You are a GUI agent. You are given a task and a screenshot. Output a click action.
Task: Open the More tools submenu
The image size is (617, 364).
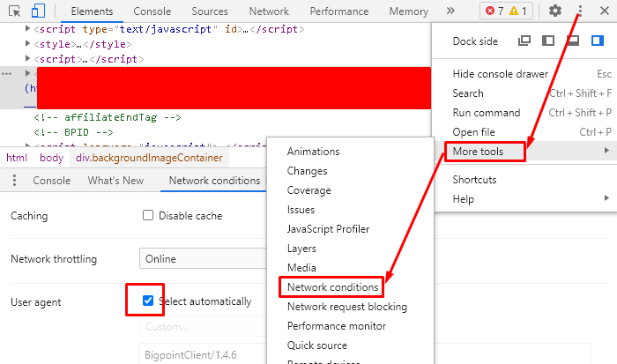coord(524,151)
